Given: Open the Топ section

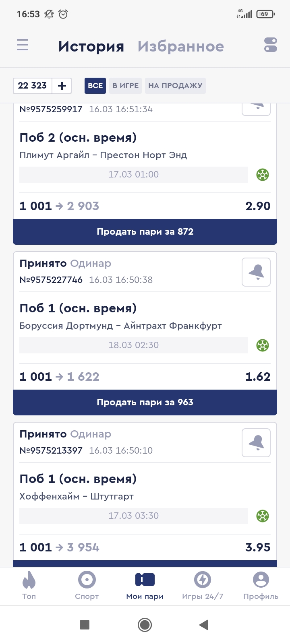Looking at the screenshot, I should [29, 586].
